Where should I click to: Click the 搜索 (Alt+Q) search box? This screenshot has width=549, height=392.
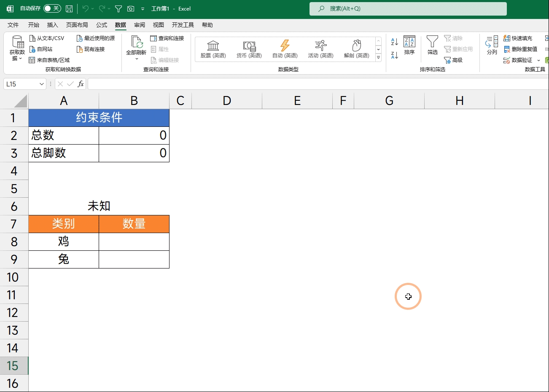[408, 8]
